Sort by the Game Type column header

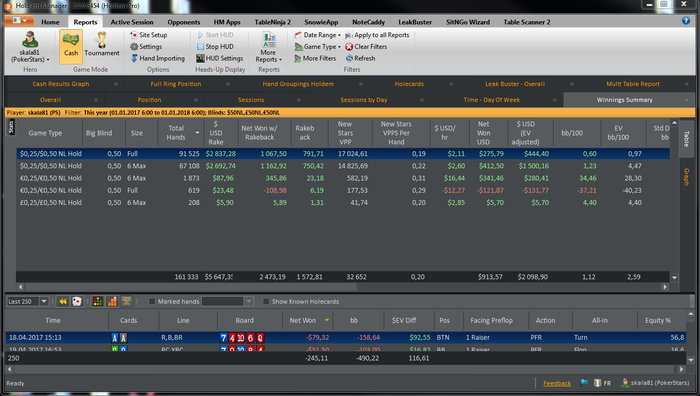coord(45,133)
